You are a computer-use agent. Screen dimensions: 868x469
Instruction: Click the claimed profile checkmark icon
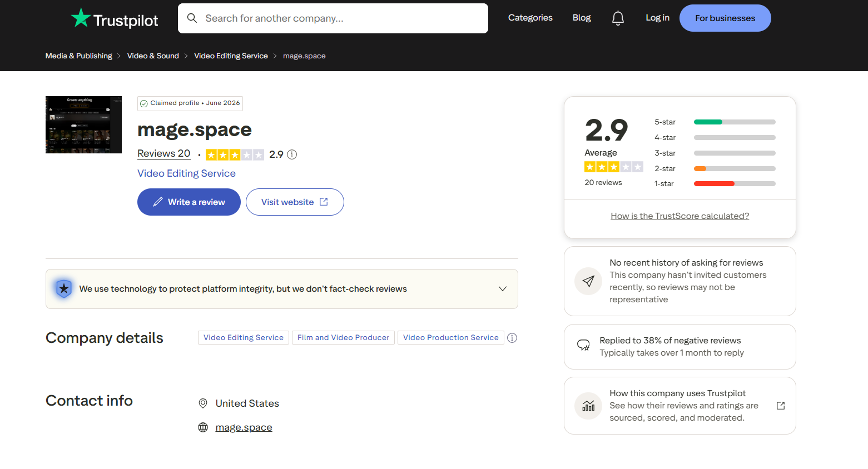pyautogui.click(x=144, y=103)
